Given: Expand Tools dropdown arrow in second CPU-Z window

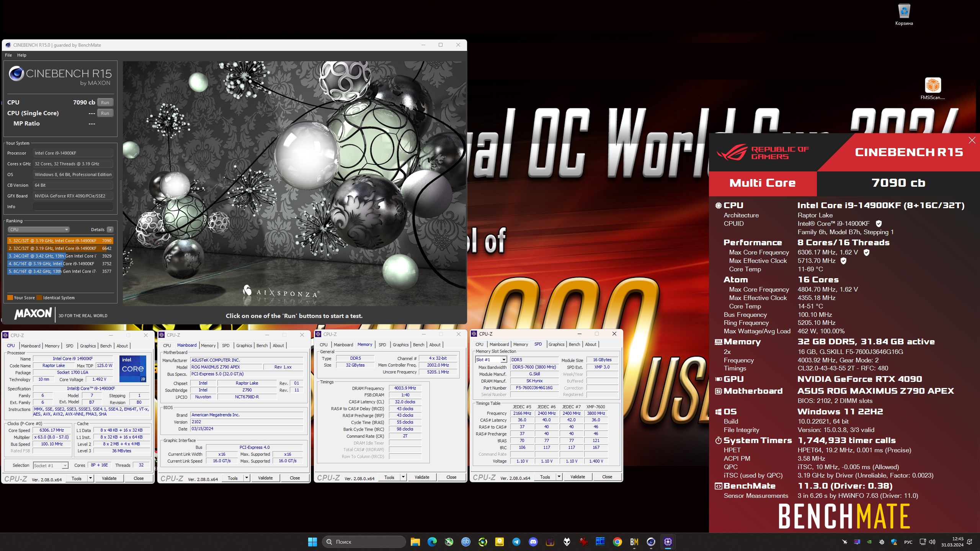Looking at the screenshot, I should pos(247,478).
